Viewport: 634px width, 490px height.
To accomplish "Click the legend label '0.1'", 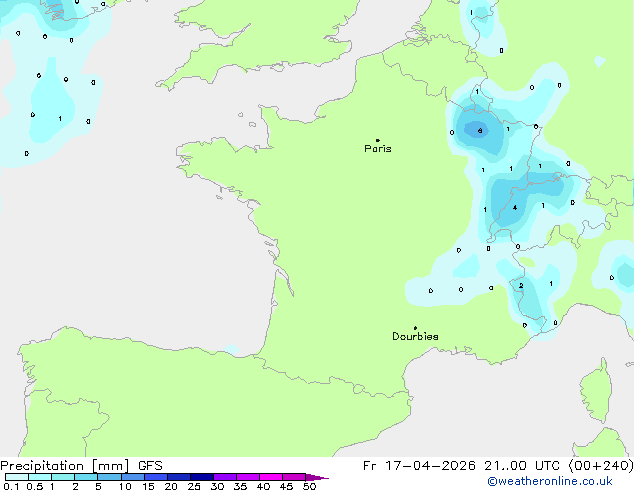I will [11, 486].
